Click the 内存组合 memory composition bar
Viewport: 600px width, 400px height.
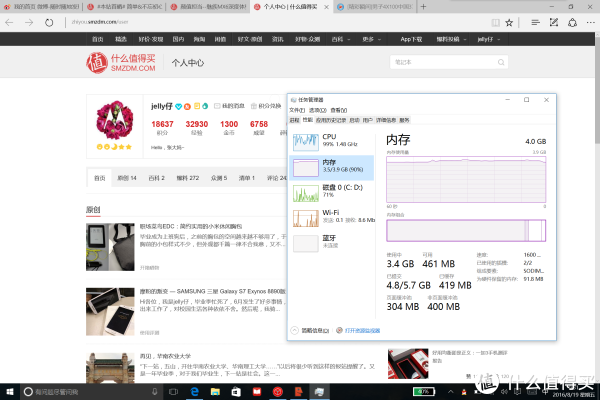(x=466, y=230)
